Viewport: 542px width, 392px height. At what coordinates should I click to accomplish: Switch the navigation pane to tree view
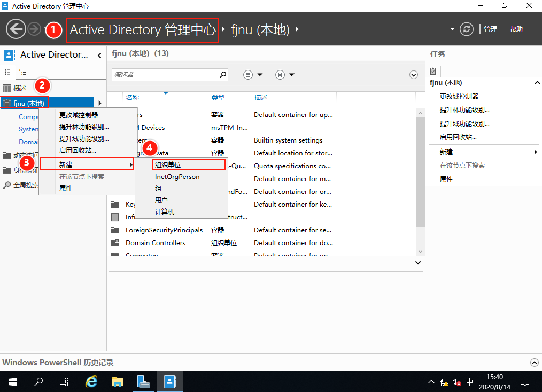pyautogui.click(x=23, y=72)
